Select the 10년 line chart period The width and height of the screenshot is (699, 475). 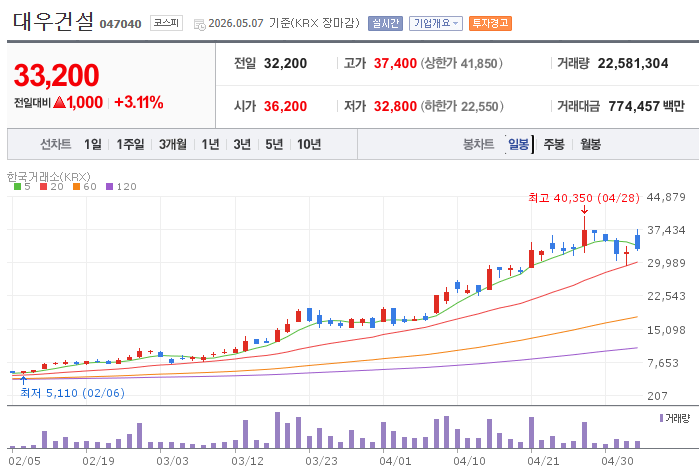pyautogui.click(x=309, y=144)
